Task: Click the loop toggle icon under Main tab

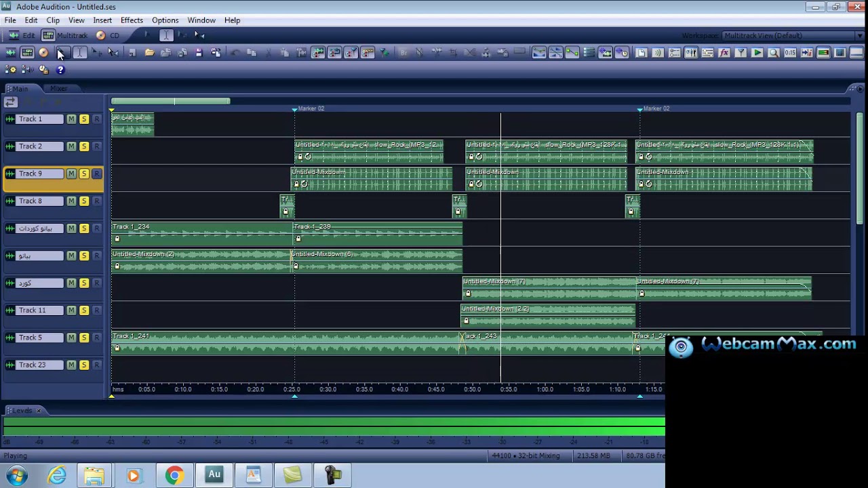Action: point(10,102)
